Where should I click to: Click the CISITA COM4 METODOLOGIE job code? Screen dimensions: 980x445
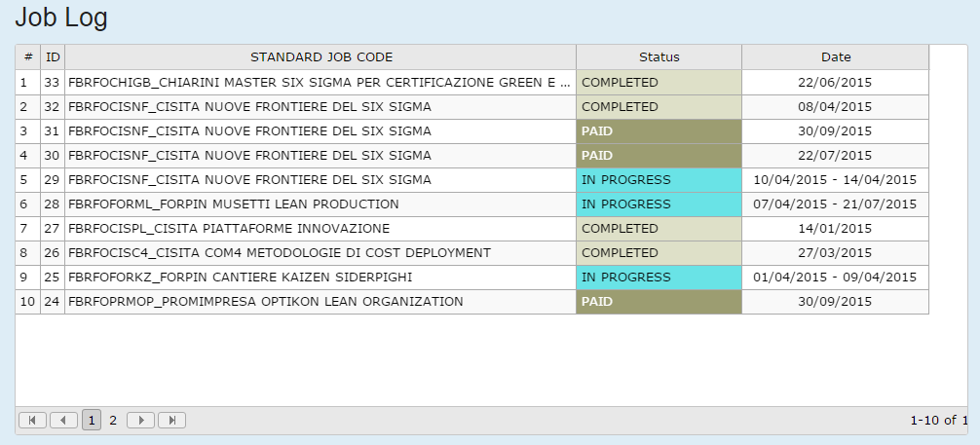click(280, 253)
